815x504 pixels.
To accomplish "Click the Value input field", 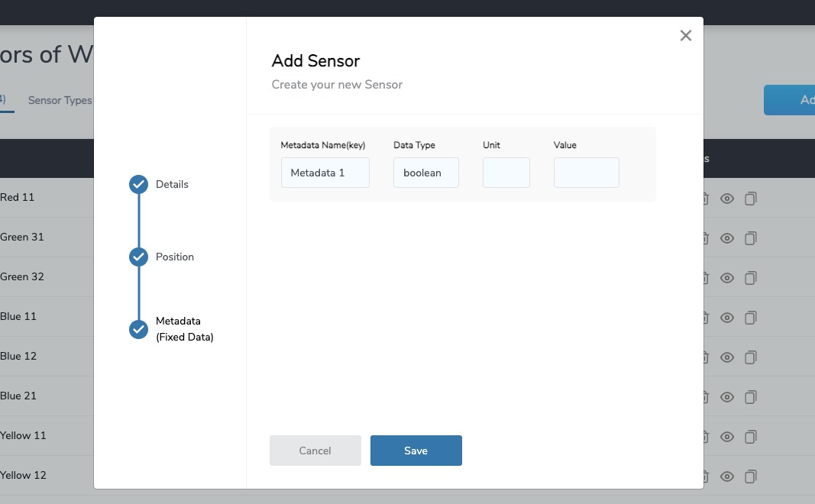I will (586, 173).
